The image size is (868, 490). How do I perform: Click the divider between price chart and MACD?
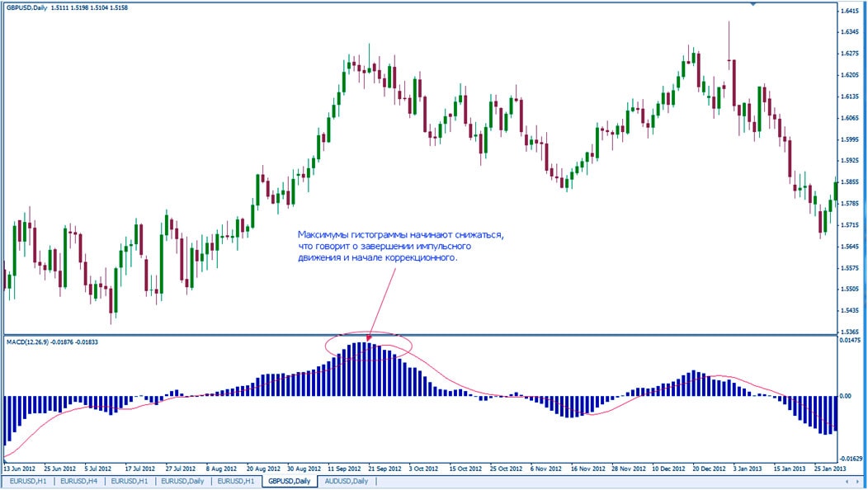[x=413, y=335]
